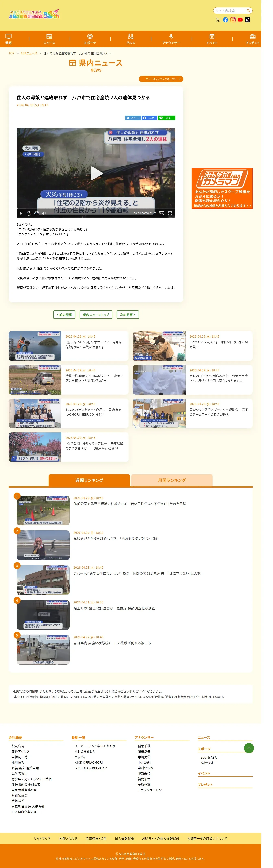
Task: Open the TikTok icon in header
Action: click(248, 20)
